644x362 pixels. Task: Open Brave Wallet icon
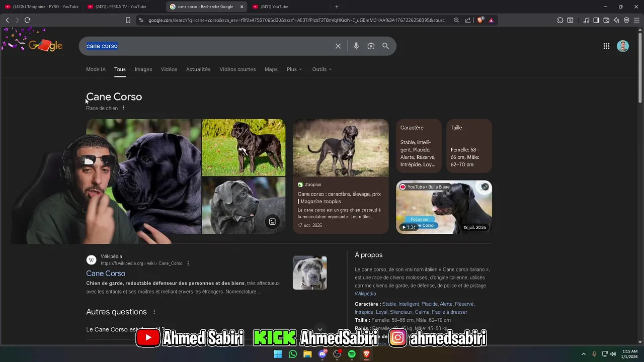[606, 20]
